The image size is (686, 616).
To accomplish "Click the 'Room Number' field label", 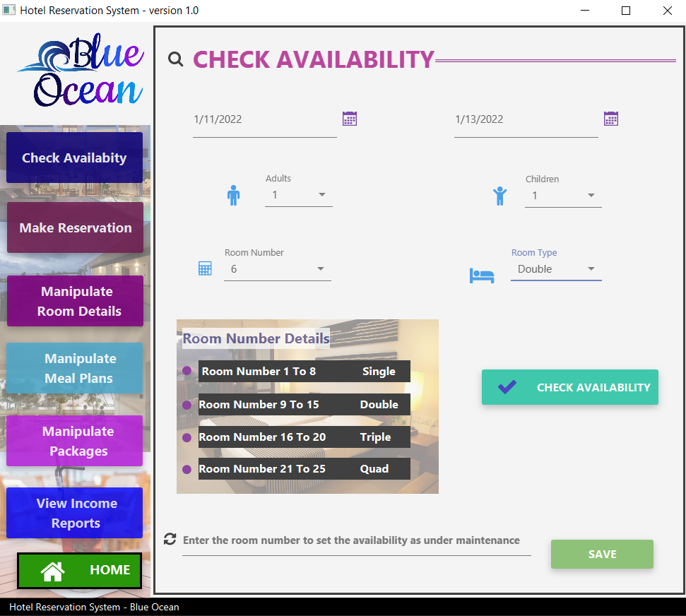I will click(254, 252).
